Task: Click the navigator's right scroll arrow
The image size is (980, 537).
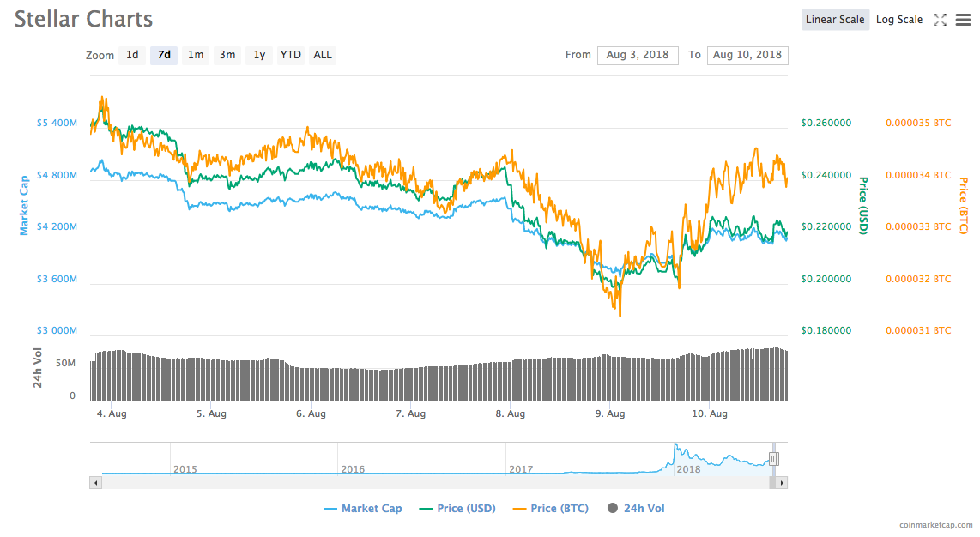Action: 782,483
